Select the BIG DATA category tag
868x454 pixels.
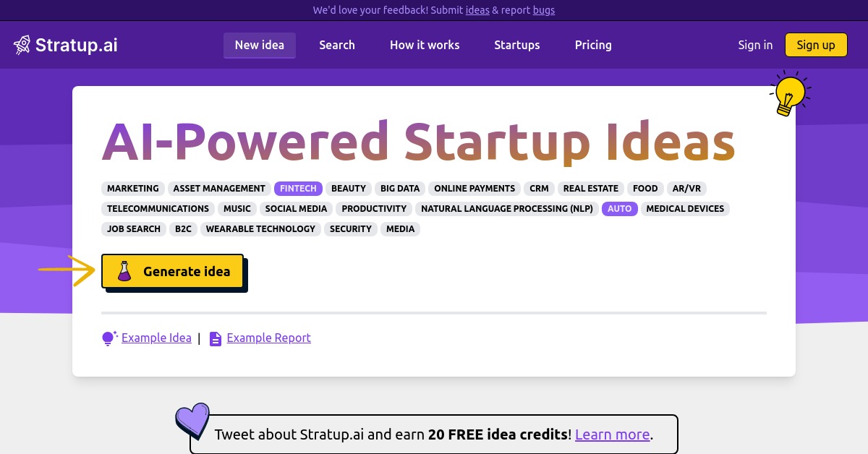coord(400,188)
